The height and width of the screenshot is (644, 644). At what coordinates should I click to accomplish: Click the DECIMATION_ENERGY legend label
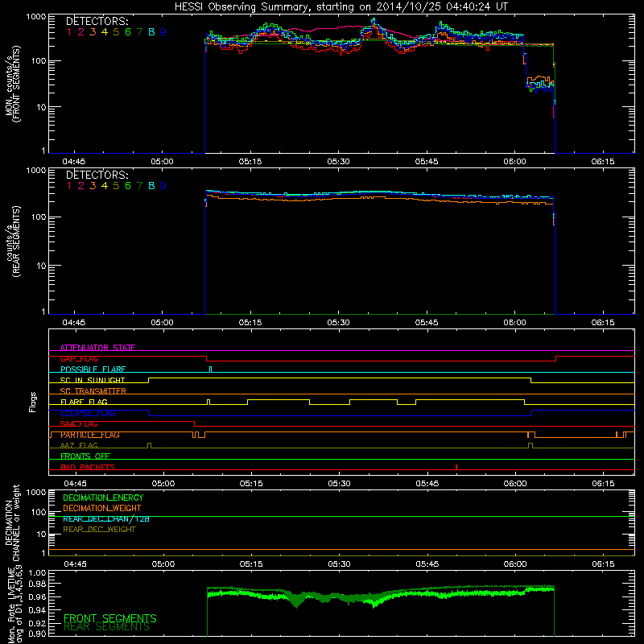103,497
